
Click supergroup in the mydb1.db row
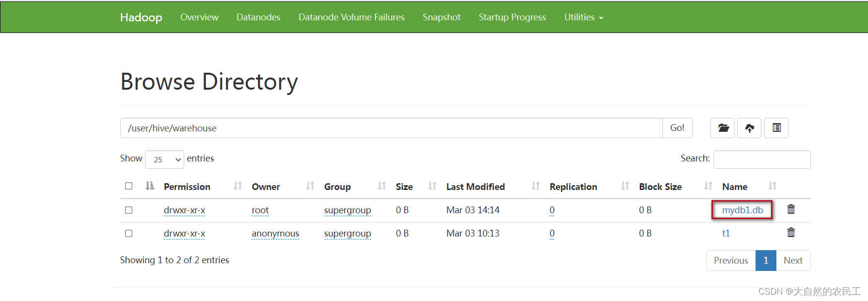(347, 210)
